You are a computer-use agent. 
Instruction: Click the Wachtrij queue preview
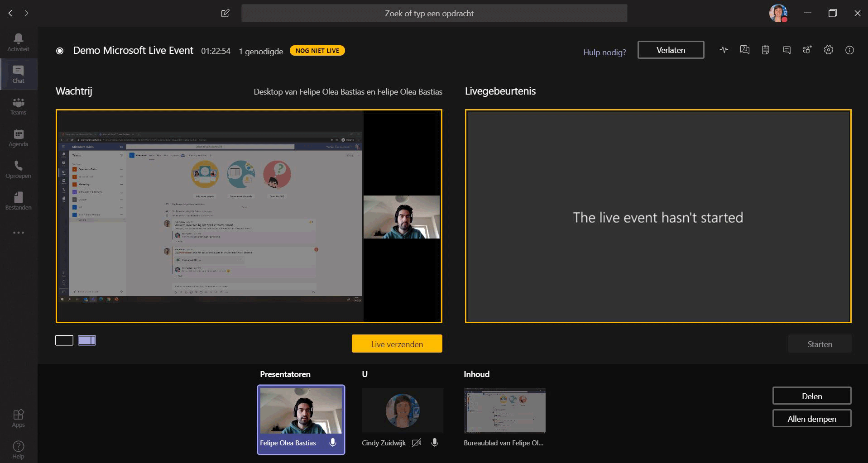coord(249,216)
